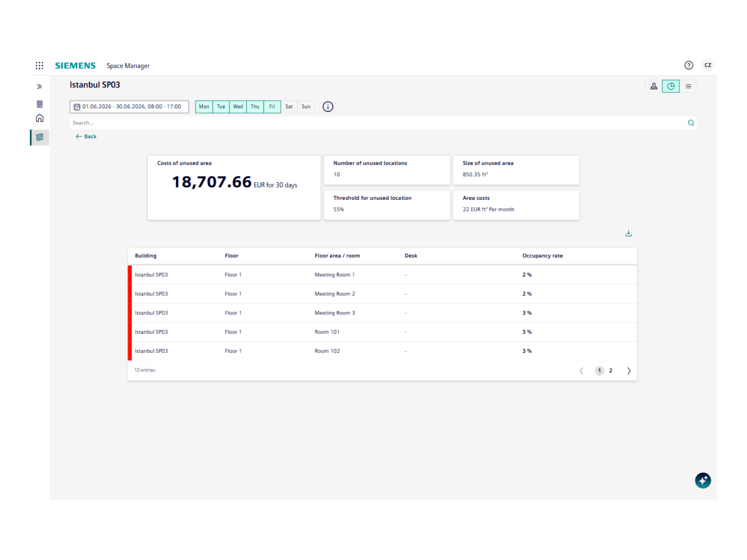
Task: Go to previous page chevron
Action: (x=581, y=371)
